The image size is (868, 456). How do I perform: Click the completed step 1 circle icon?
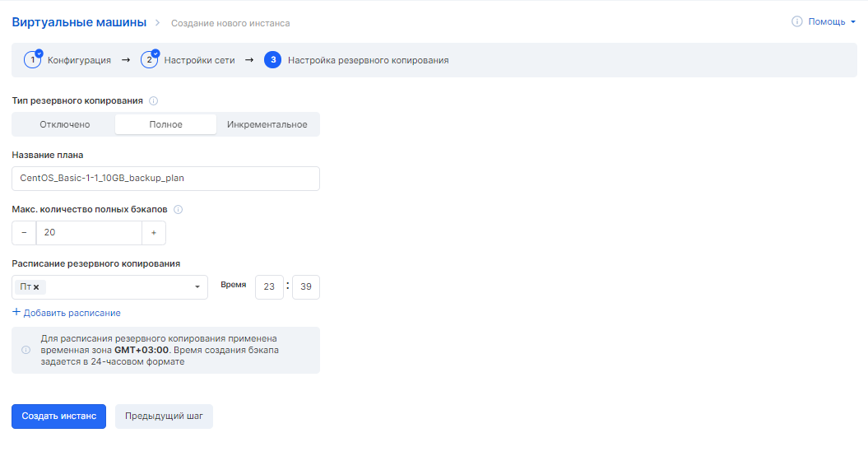coord(32,60)
